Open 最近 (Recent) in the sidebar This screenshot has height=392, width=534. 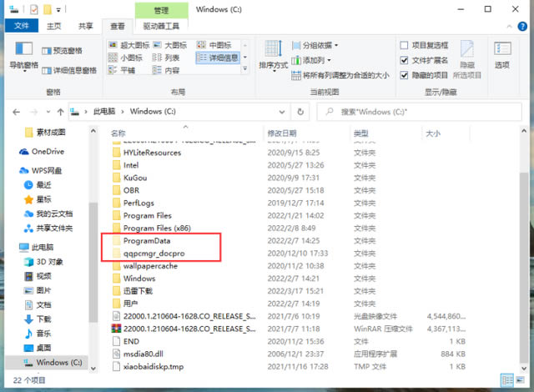click(x=38, y=185)
